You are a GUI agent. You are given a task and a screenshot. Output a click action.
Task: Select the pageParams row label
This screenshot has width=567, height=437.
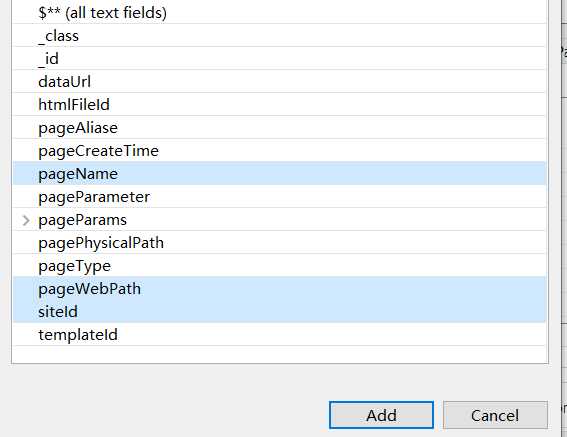tap(82, 220)
